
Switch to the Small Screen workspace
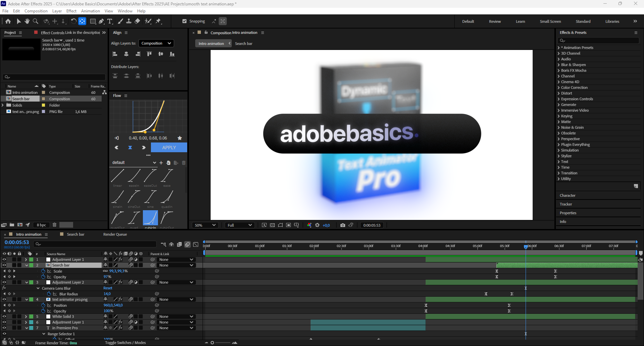coord(550,21)
